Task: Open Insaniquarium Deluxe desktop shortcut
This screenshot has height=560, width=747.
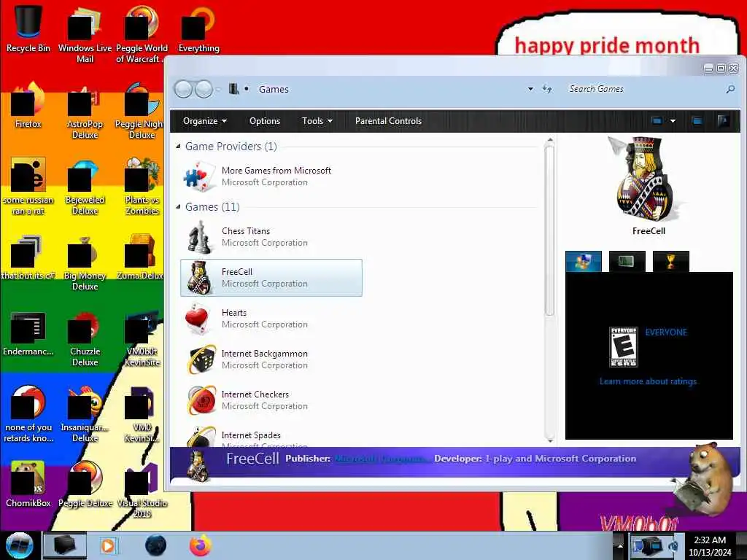Action: click(x=85, y=414)
